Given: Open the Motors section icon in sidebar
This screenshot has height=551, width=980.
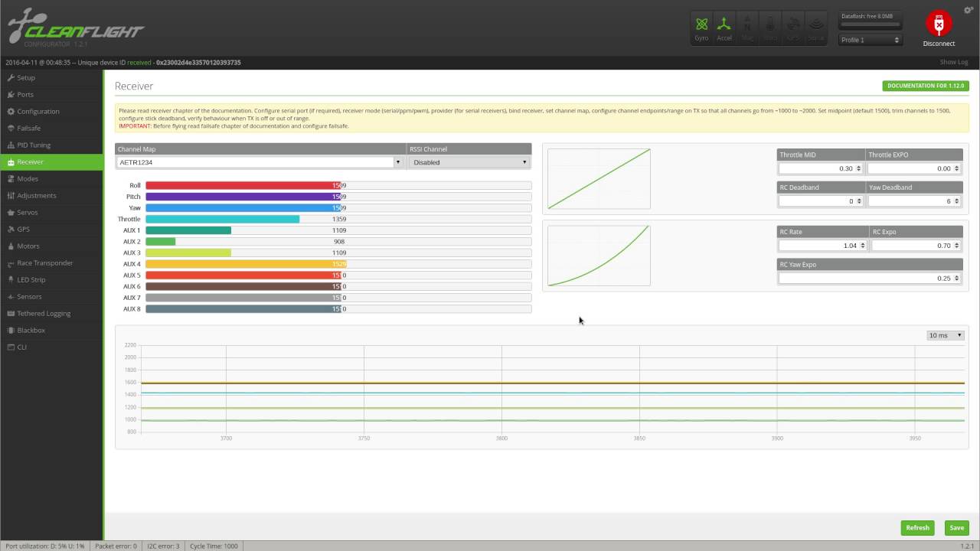Looking at the screenshot, I should tap(11, 246).
